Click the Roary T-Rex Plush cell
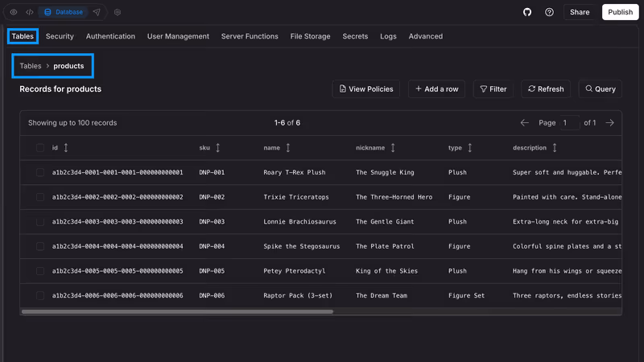 (x=295, y=172)
